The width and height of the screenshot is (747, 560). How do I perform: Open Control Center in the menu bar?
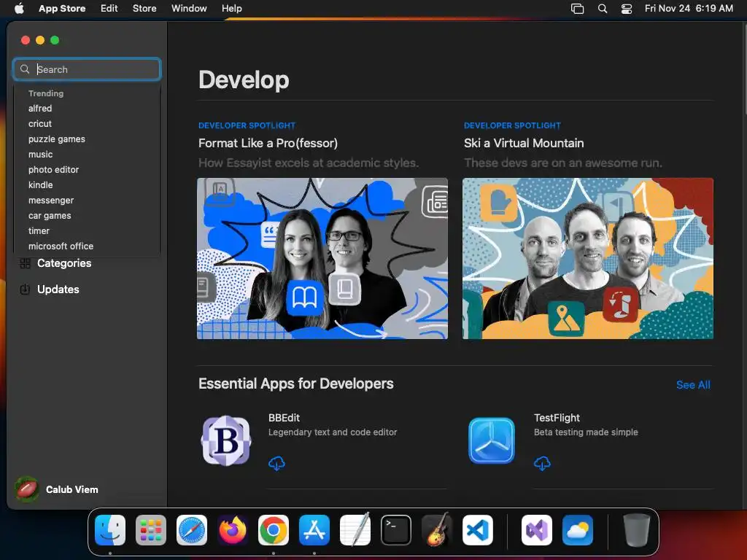(627, 8)
